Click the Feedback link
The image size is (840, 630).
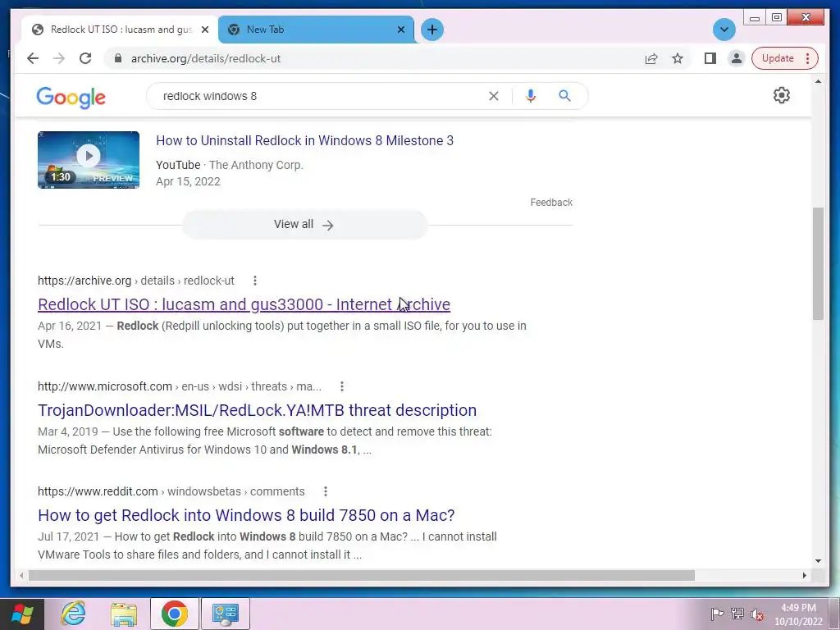click(x=551, y=203)
